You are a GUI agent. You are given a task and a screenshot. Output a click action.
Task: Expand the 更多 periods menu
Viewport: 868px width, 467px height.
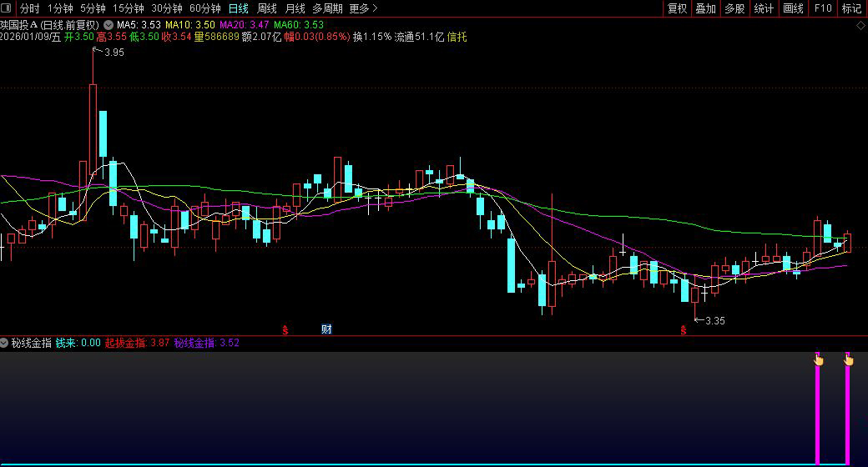click(x=363, y=8)
